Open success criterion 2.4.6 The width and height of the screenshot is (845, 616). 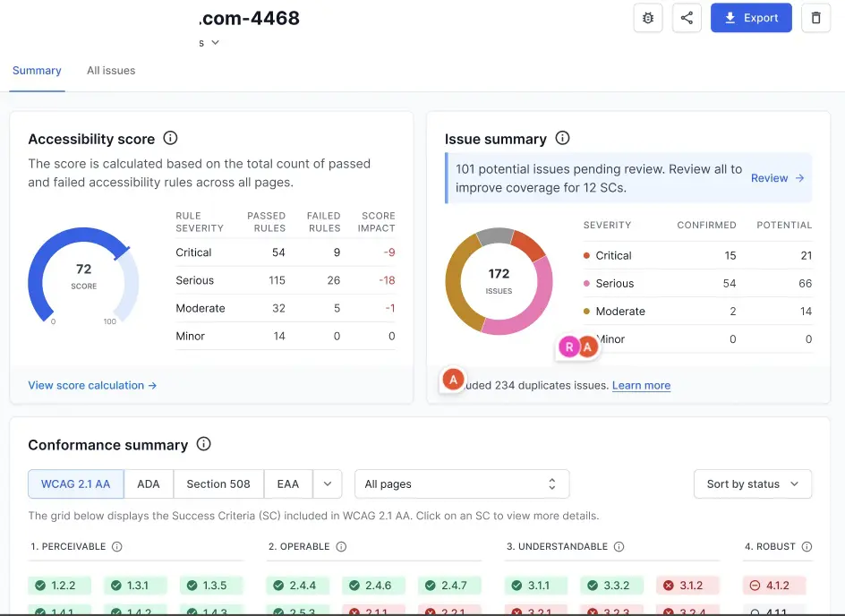[x=373, y=586]
